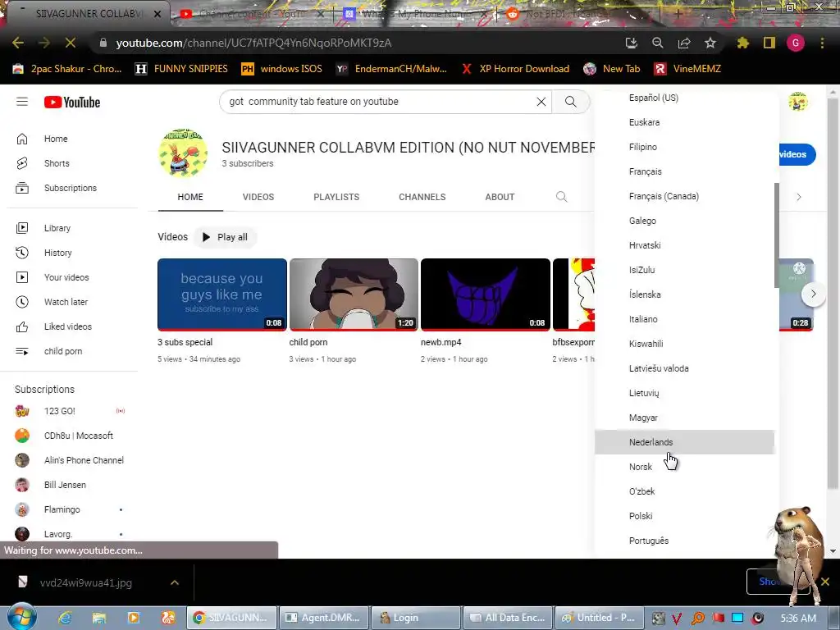Switch to the CHANNELS channel tab
The height and width of the screenshot is (630, 840).
coord(422,197)
